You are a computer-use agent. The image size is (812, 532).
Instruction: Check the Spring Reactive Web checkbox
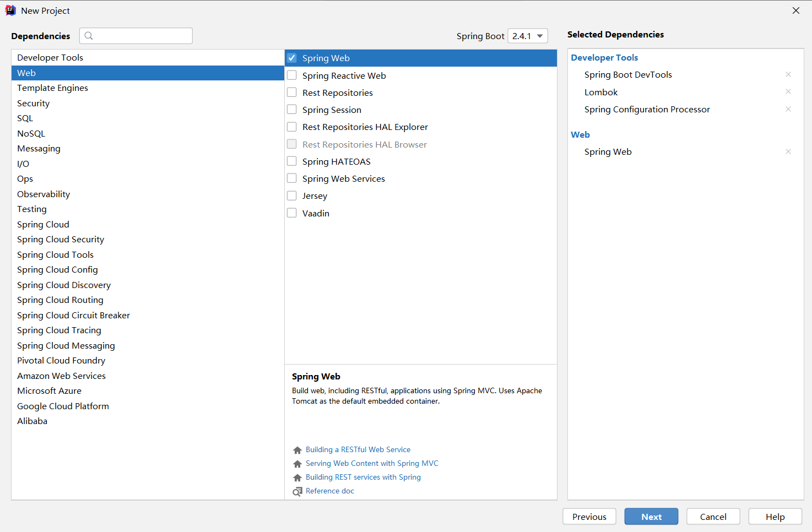[292, 75]
